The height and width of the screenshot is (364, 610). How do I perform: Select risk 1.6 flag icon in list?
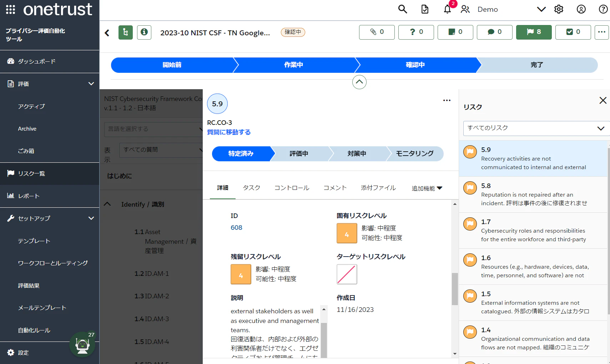(x=470, y=260)
